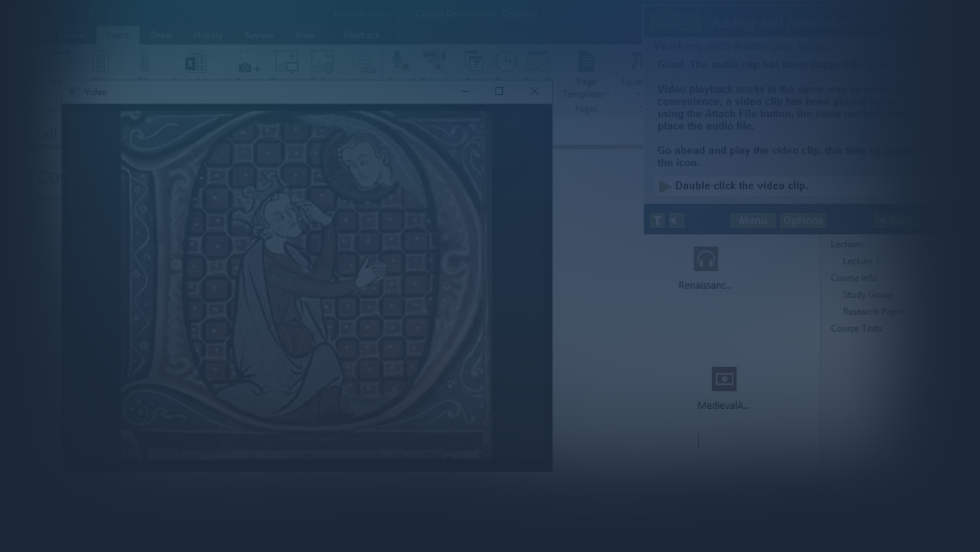Open the History ribbon tab

[x=208, y=35]
